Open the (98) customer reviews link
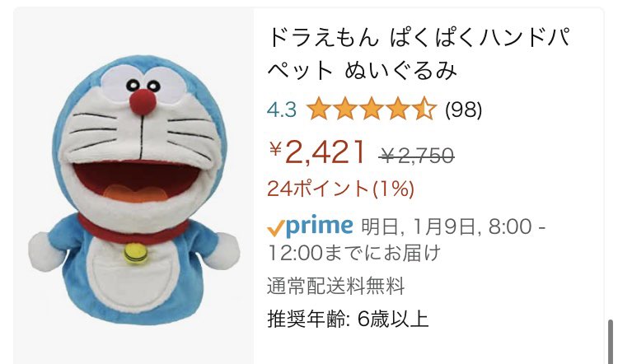 coord(463,110)
